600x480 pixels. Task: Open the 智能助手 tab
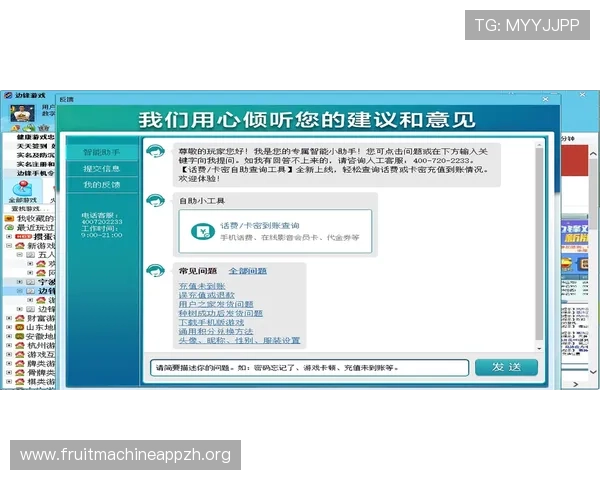coord(102,152)
